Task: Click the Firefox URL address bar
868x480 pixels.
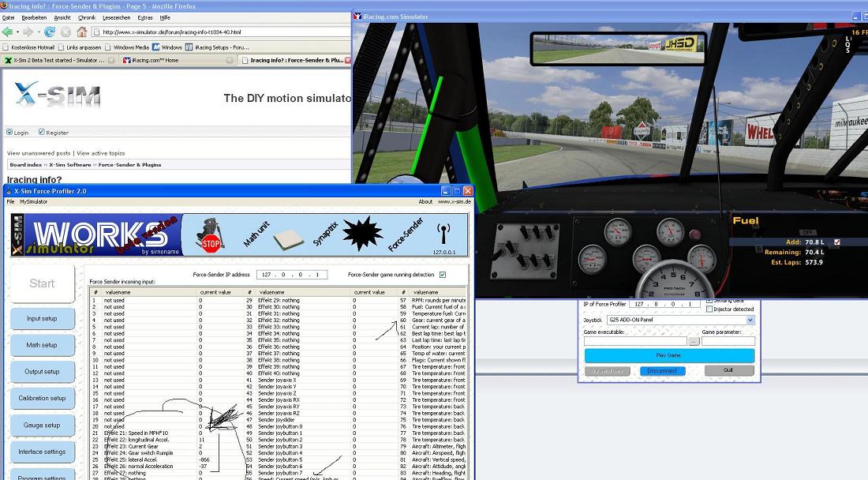Action: (222, 32)
